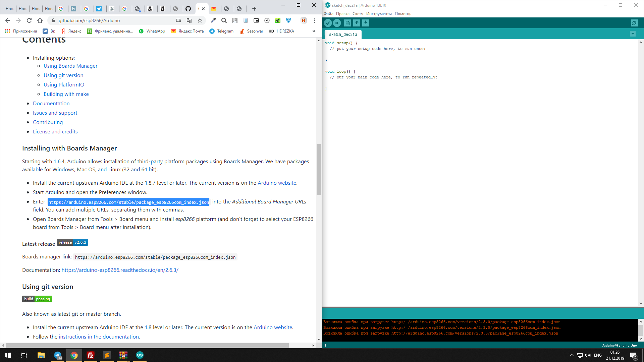This screenshot has height=362, width=644.
Task: Open the Telegram bookmark
Action: 221,31
